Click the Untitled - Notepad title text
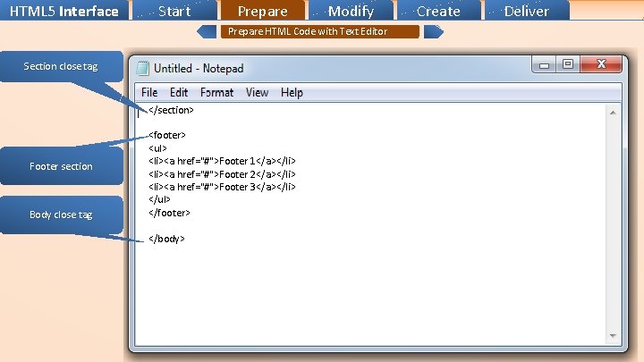This screenshot has height=362, width=644. tap(199, 68)
